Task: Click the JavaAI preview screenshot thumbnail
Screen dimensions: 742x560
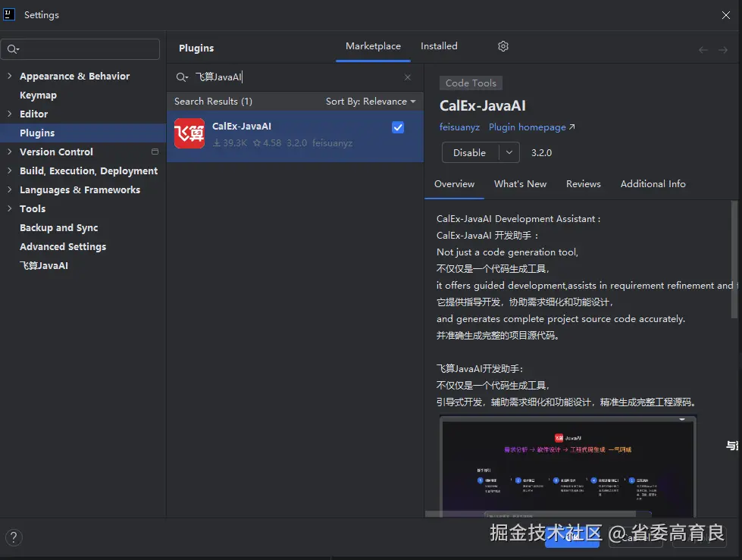Action: click(x=568, y=466)
